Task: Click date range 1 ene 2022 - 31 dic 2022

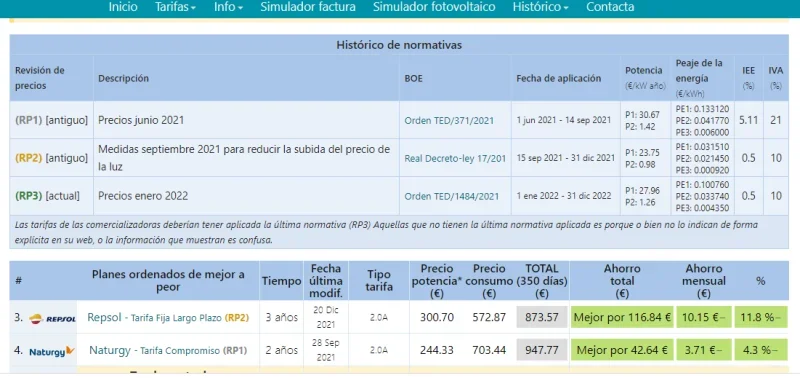Action: pos(564,196)
